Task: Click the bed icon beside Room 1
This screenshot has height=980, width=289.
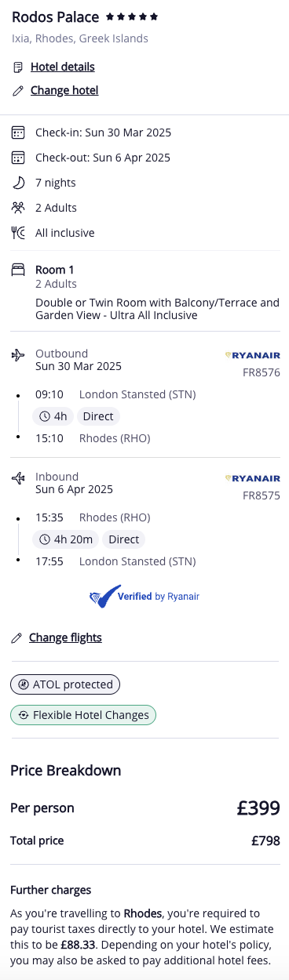Action: coord(18,270)
